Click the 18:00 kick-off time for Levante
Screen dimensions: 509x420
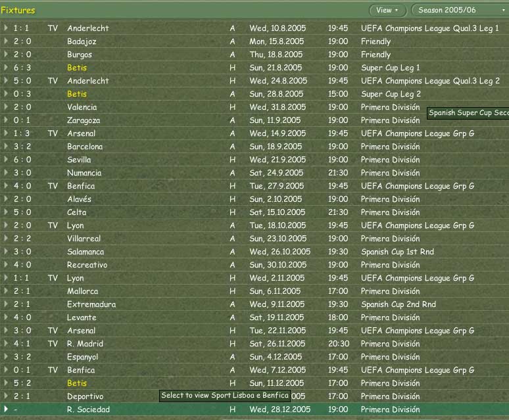[338, 317]
